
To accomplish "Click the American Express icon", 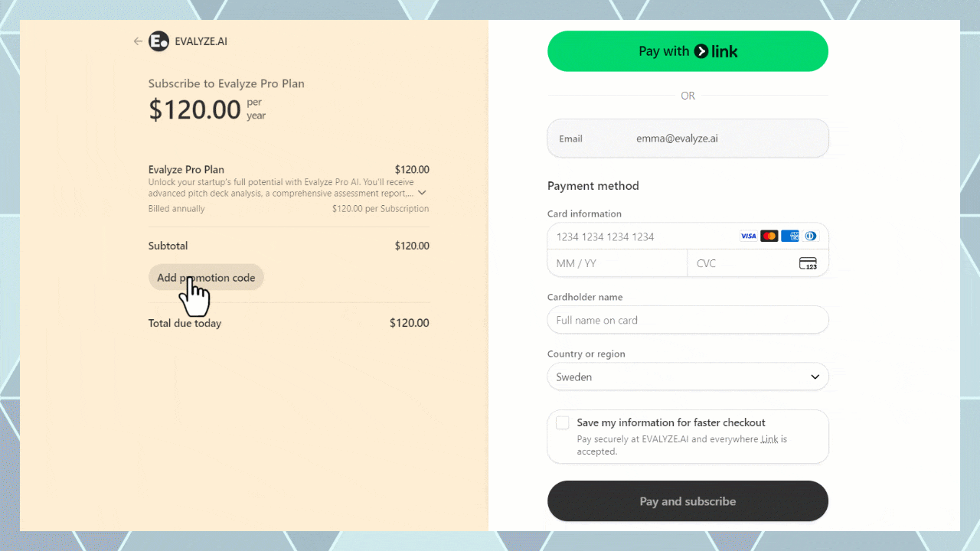I will coord(790,236).
